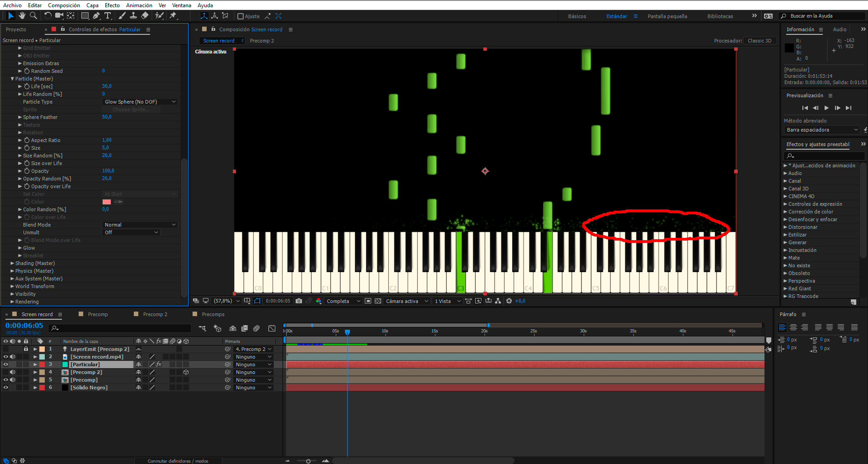868x464 pixels.
Task: Open Blend Mode dropdown
Action: (140, 225)
